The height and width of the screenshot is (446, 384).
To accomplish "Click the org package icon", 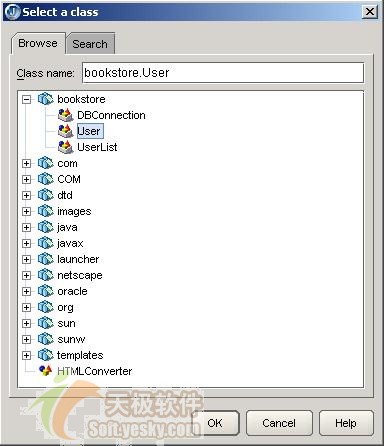I will coord(45,307).
